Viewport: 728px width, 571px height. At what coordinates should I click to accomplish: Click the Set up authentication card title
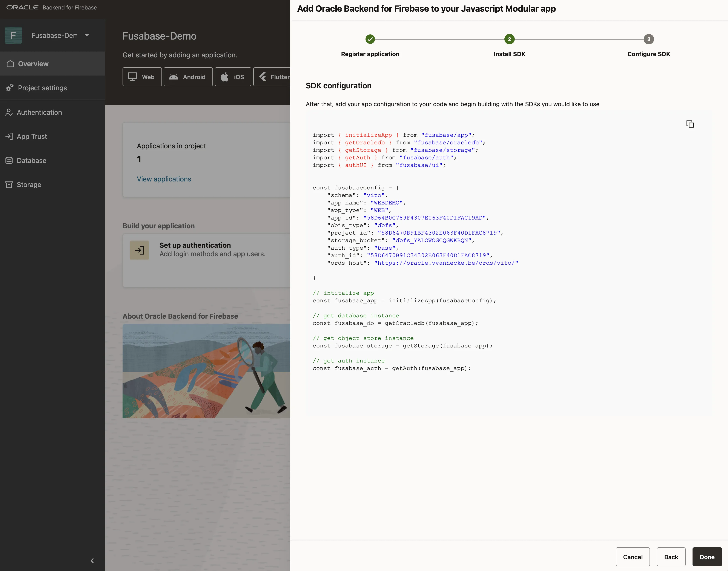(195, 245)
